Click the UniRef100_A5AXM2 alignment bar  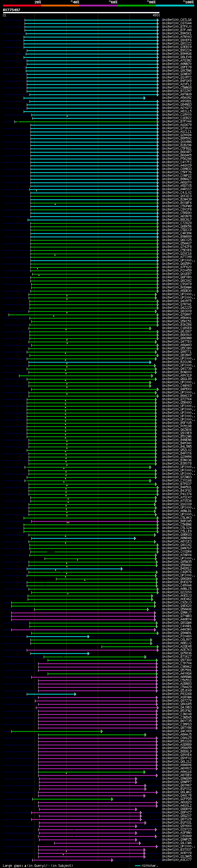click(x=84, y=98)
